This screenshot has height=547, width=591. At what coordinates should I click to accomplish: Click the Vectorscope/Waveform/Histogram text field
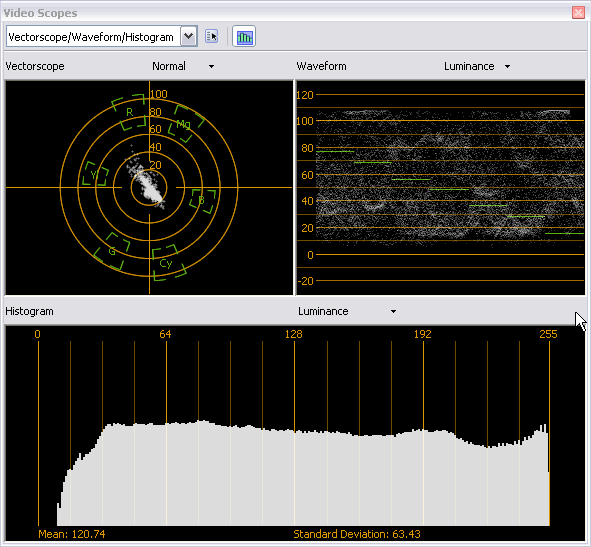tap(93, 37)
